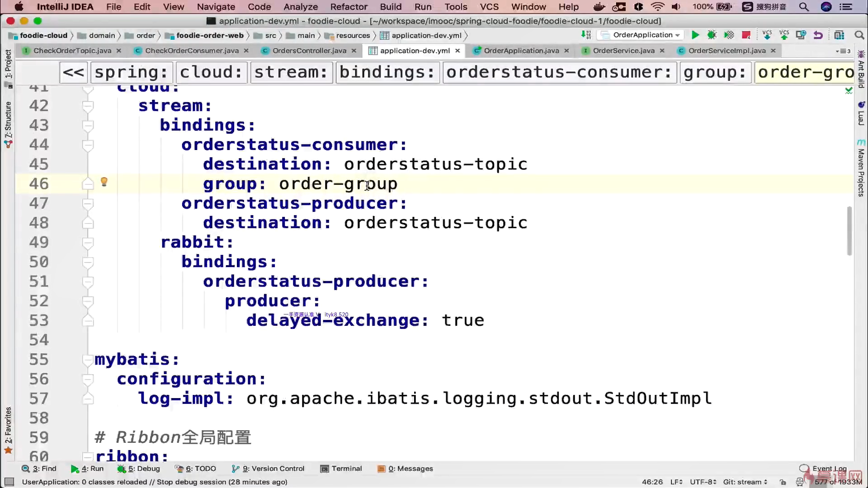Viewport: 868px width, 488px height.
Task: Toggle the Structure side panel
Action: 8,120
